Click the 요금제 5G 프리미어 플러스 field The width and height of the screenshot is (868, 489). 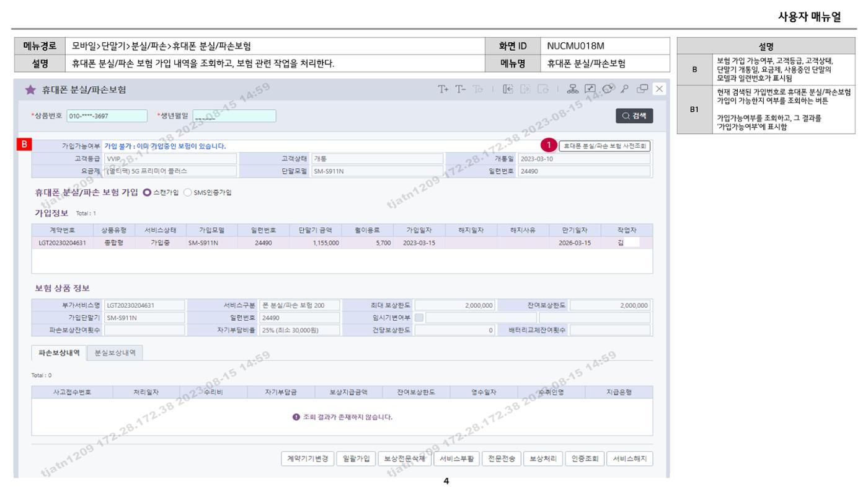[x=170, y=171]
